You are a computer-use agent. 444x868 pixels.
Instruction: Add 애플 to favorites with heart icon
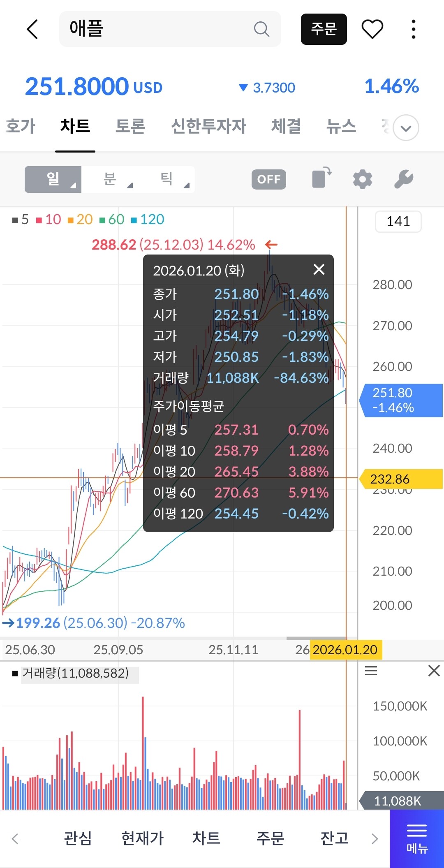(x=372, y=29)
